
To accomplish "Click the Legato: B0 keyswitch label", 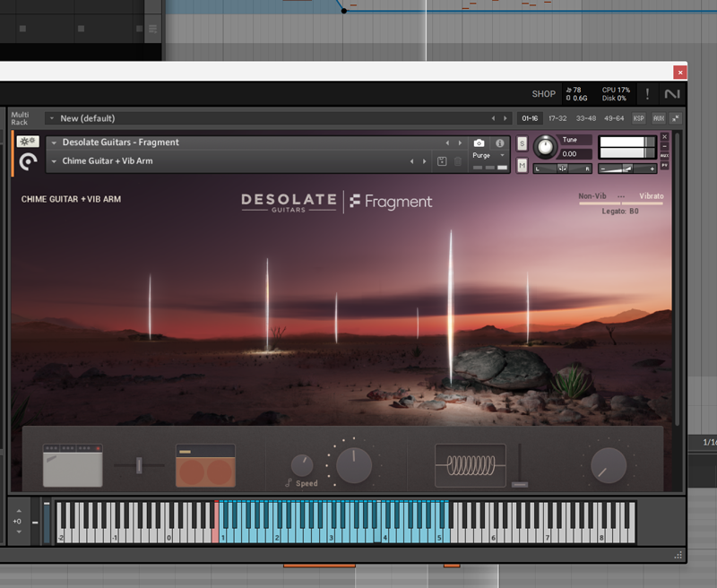I will tap(620, 212).
